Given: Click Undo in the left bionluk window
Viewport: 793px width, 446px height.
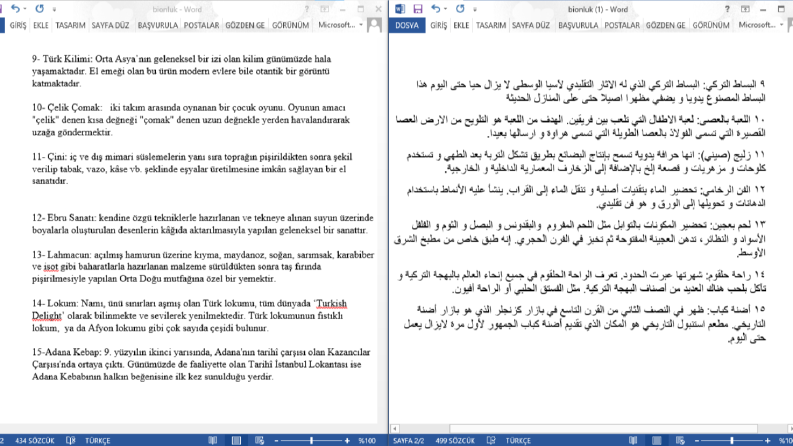Looking at the screenshot, I should coord(15,9).
